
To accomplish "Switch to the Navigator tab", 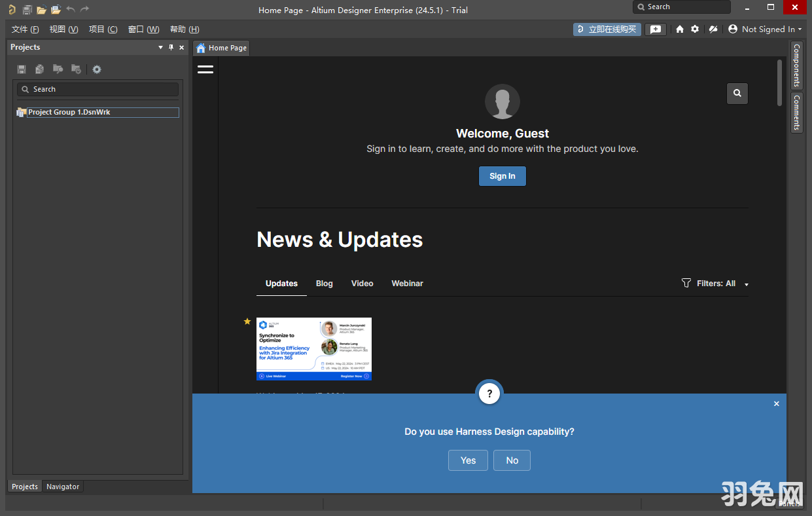I will coord(63,487).
